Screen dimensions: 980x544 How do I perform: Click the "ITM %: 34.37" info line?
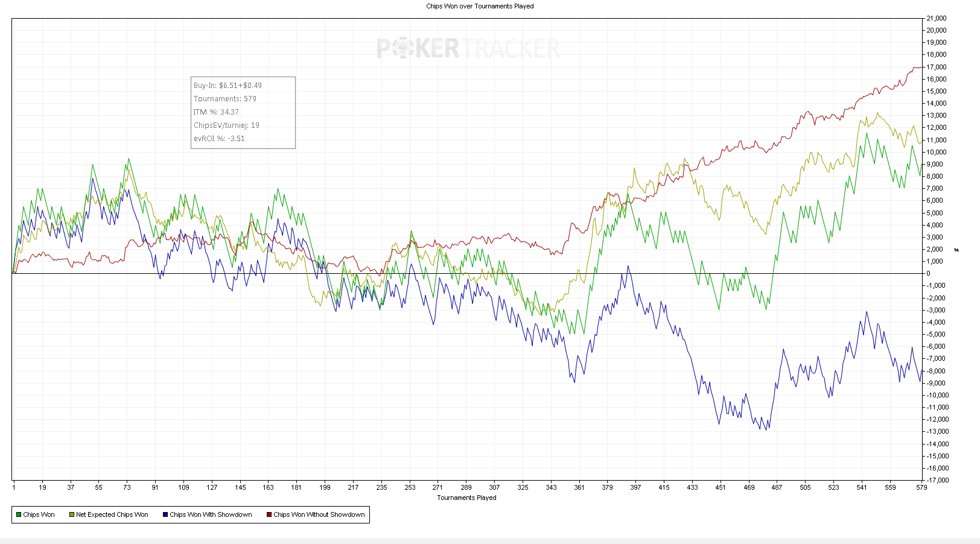pyautogui.click(x=216, y=112)
